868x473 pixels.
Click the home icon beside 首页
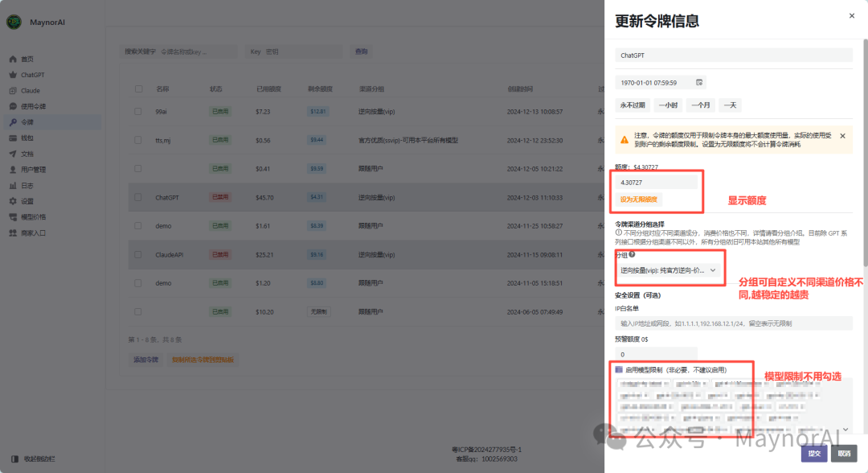[x=13, y=60]
